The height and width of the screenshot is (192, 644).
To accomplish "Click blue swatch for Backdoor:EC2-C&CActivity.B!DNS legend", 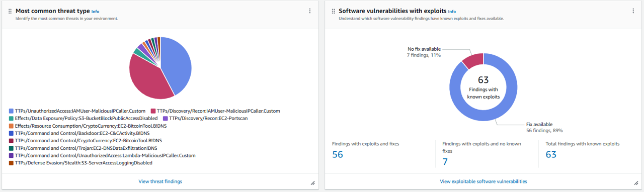I will click(11, 133).
